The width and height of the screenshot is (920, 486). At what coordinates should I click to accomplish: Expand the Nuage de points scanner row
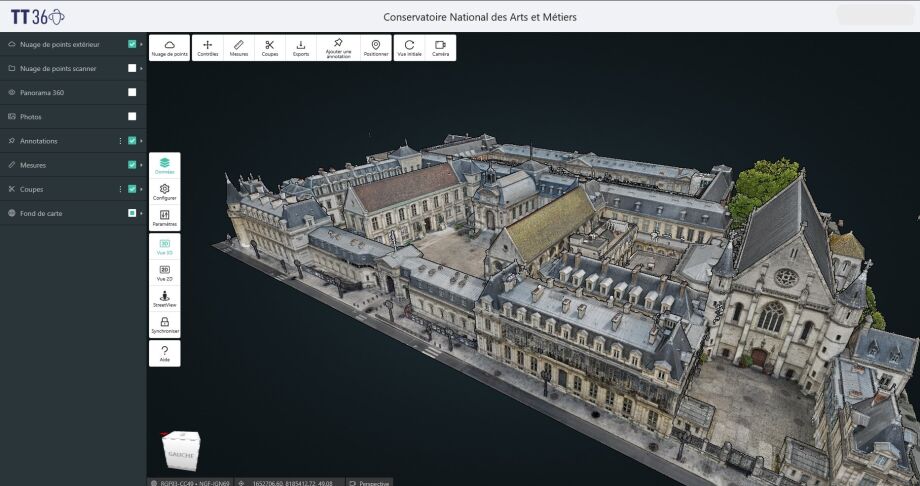coord(142,68)
